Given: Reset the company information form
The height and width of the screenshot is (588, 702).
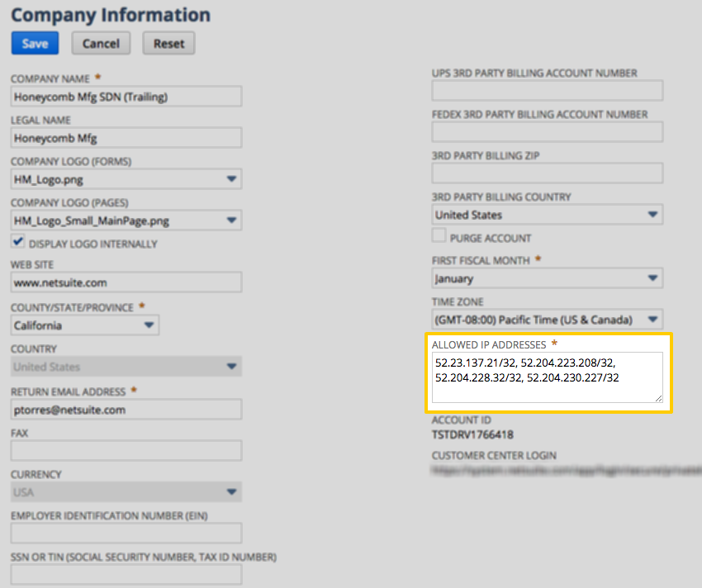Looking at the screenshot, I should coord(168,42).
